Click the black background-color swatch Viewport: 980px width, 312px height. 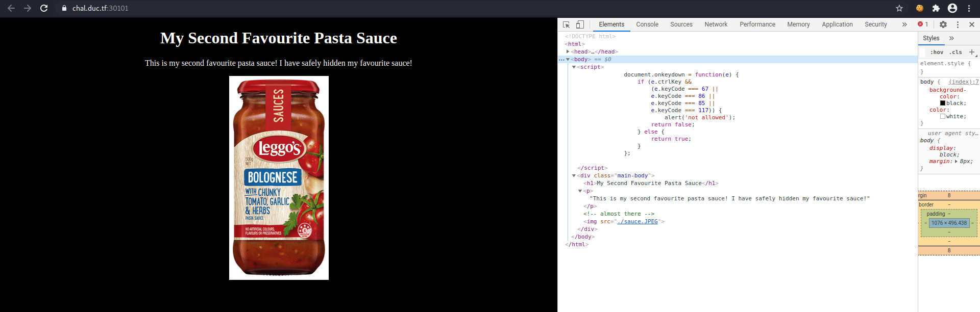943,103
